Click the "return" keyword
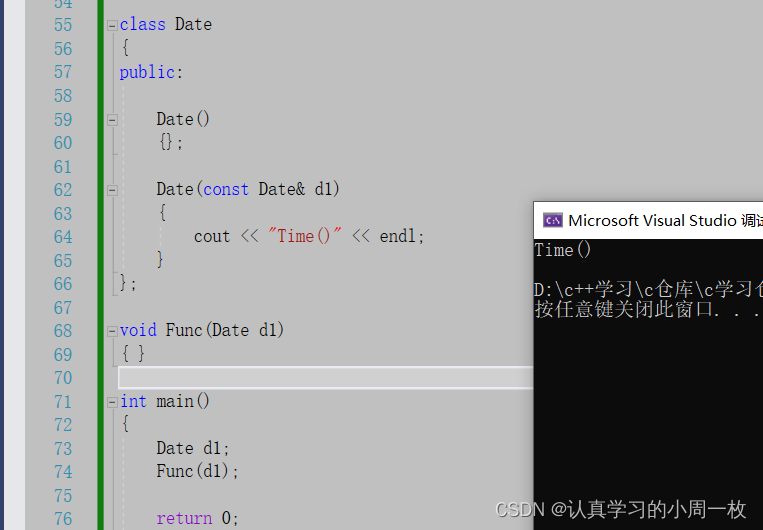The height and width of the screenshot is (530, 763). (x=184, y=518)
